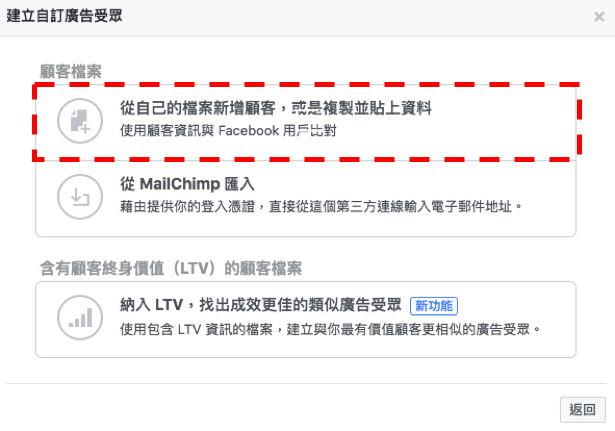
Task: Click the 使用包含 LTV 資訊的檔案 description text
Action: (x=330, y=329)
